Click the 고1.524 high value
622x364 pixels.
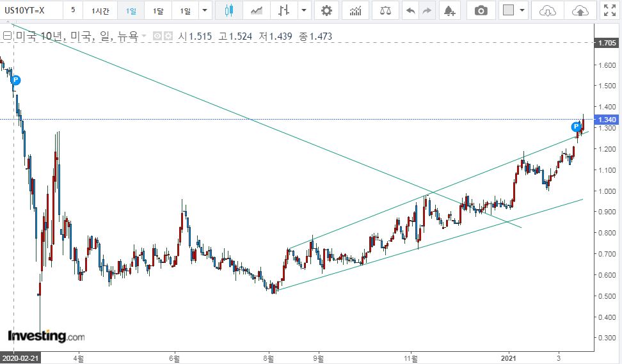(235, 36)
